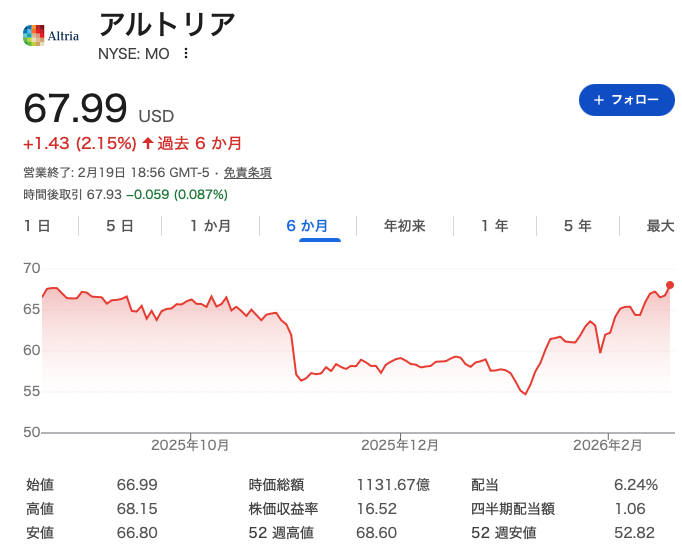Select the 1 日 time range tab
Viewport: 682px width, 558px height.
click(37, 226)
